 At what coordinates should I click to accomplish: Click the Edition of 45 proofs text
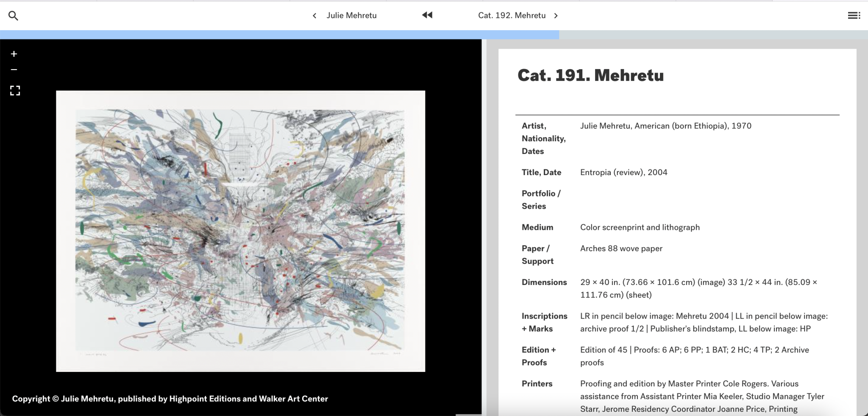pos(694,356)
